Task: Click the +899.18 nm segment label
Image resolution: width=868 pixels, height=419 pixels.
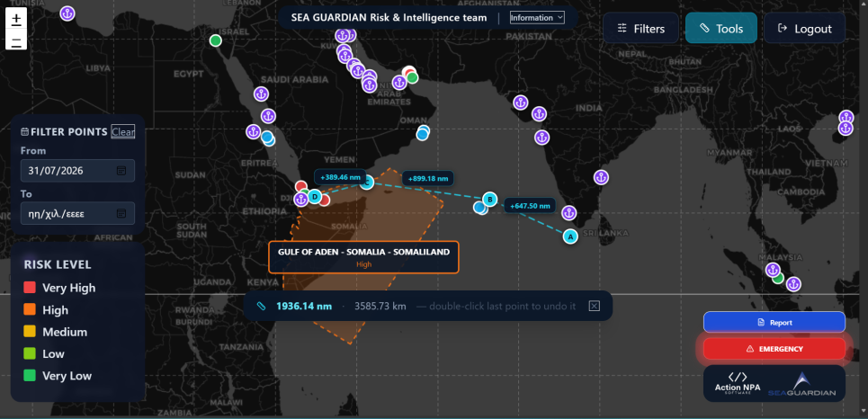Action: click(428, 178)
